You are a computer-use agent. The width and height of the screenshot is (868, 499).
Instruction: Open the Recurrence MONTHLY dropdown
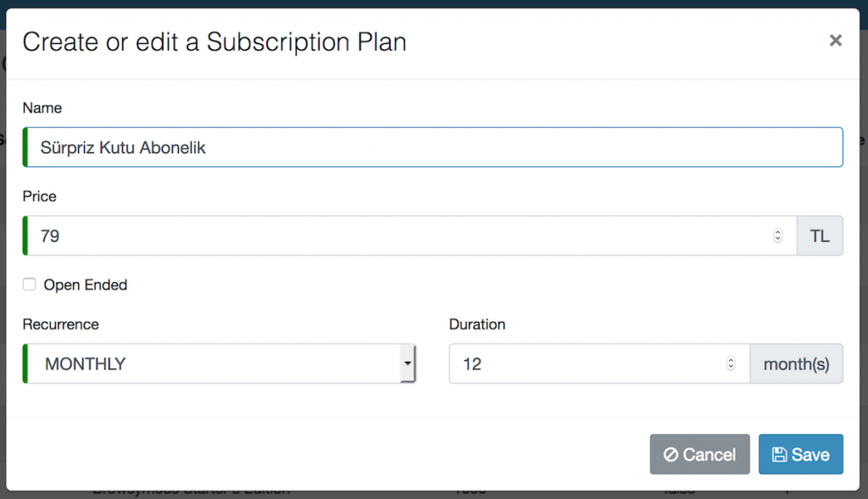[220, 363]
